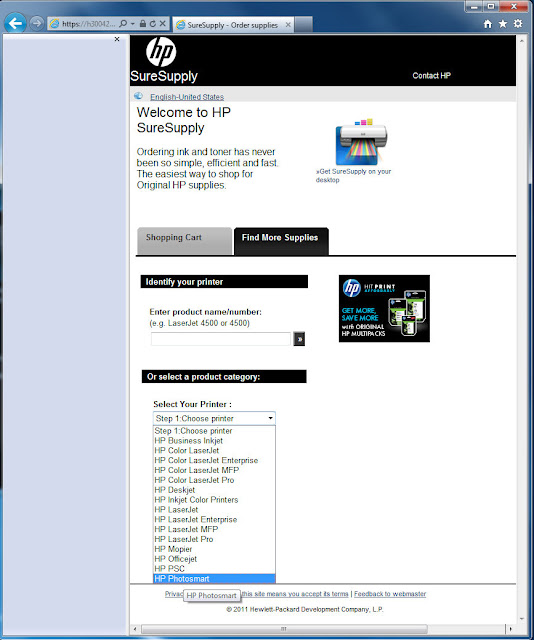
Task: Select HP Officejet option
Action: (x=214, y=559)
